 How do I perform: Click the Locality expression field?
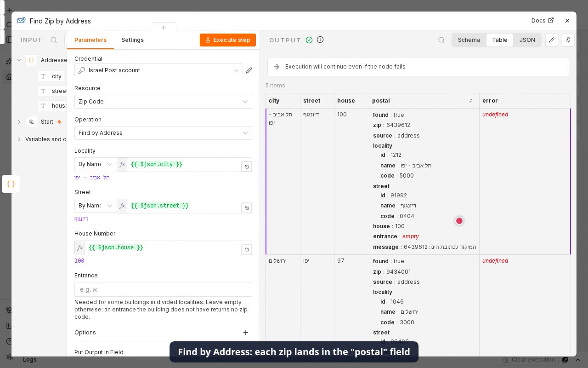184,165
